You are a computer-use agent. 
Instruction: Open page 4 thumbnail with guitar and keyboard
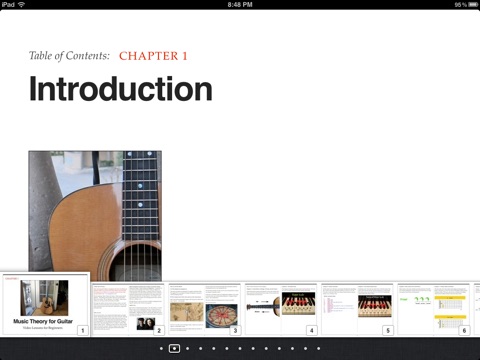click(281, 309)
